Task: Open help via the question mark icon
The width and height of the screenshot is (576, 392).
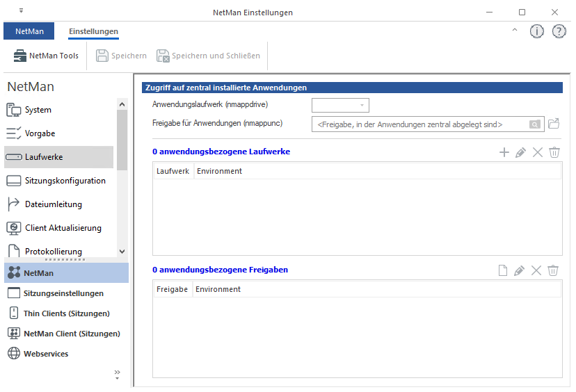Action: (x=559, y=31)
